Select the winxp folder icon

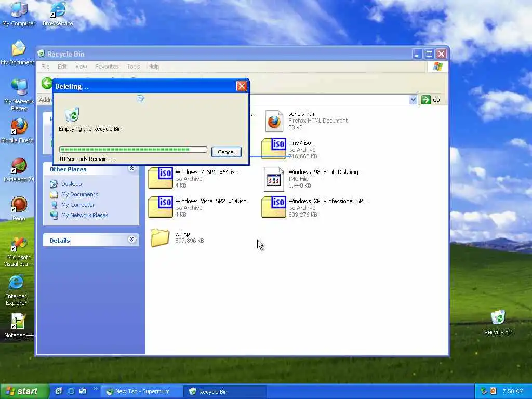pos(160,237)
